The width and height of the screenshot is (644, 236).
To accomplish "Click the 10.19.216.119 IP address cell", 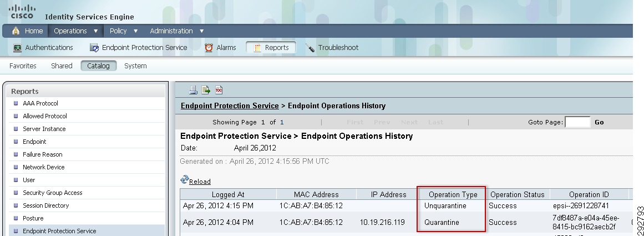I will (x=382, y=223).
